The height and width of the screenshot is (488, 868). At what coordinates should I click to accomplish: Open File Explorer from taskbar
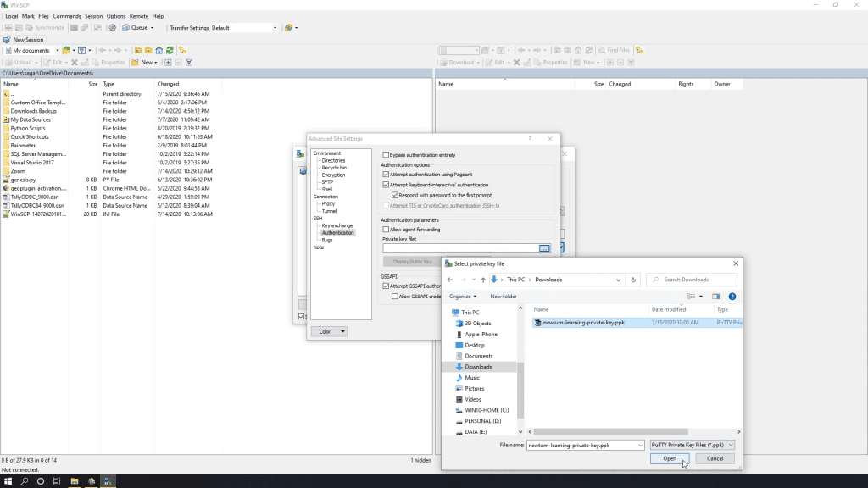(75, 481)
